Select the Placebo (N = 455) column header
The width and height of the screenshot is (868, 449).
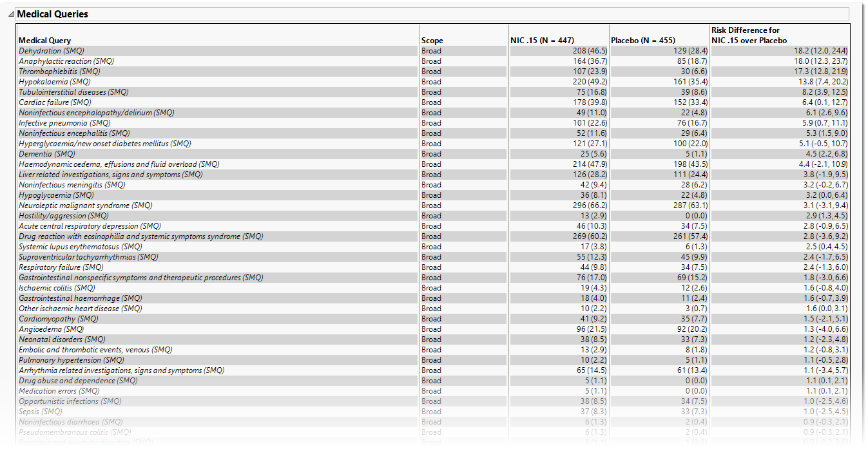point(643,41)
